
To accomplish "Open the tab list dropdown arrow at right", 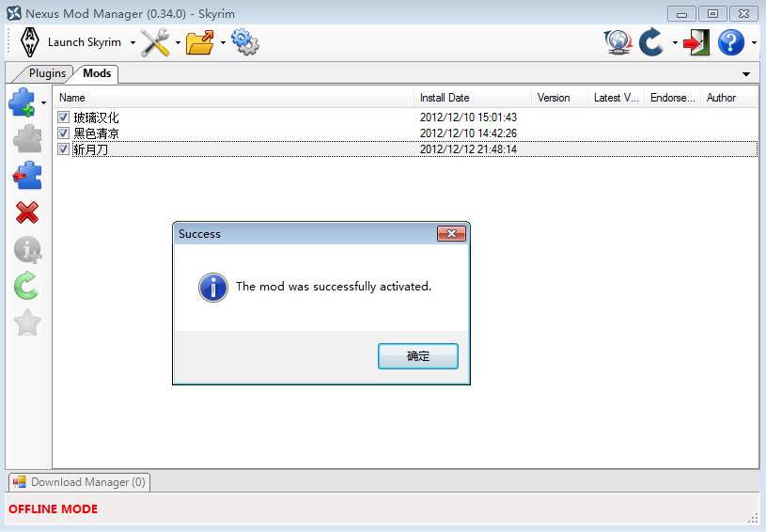I will click(x=746, y=74).
